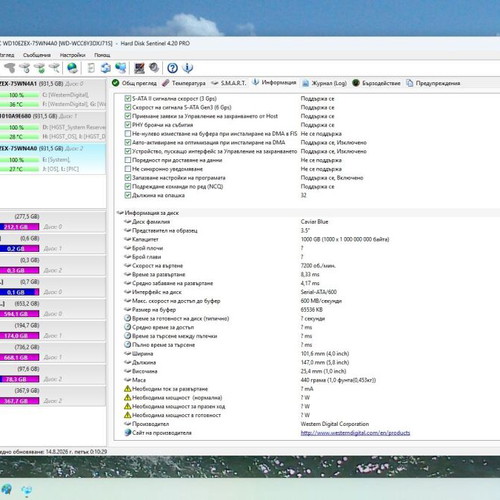Open the 'Помощ' menu
Viewport: 500px width, 500px height.
point(102,55)
